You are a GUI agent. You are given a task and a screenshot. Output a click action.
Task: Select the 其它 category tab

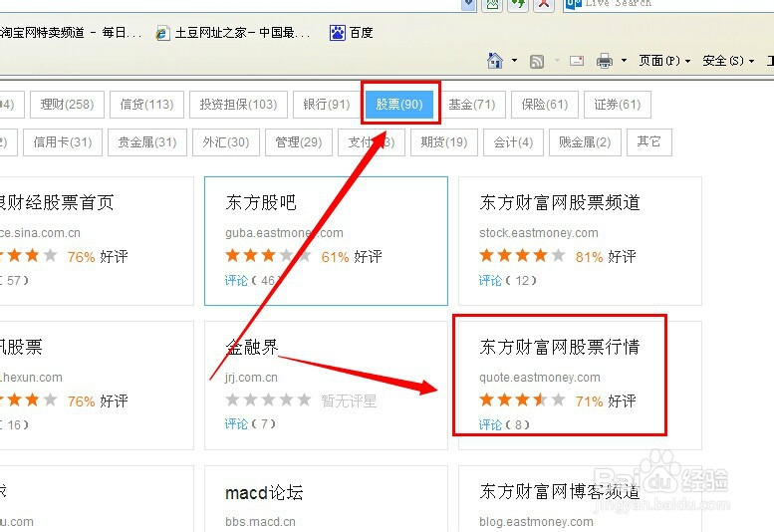point(649,142)
